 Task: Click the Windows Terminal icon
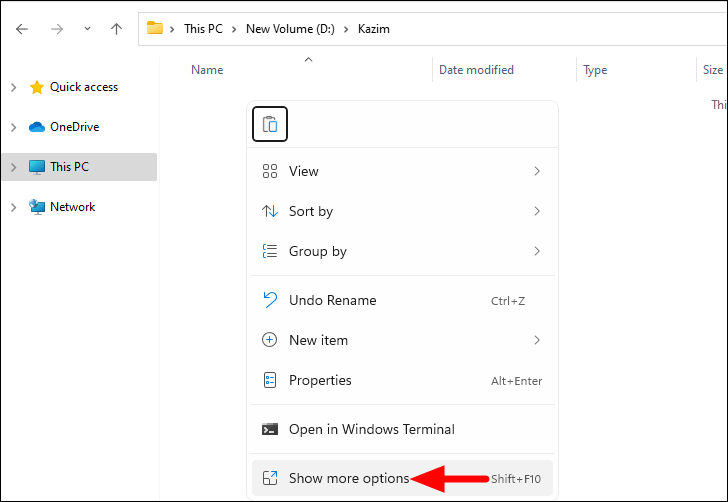coord(270,429)
